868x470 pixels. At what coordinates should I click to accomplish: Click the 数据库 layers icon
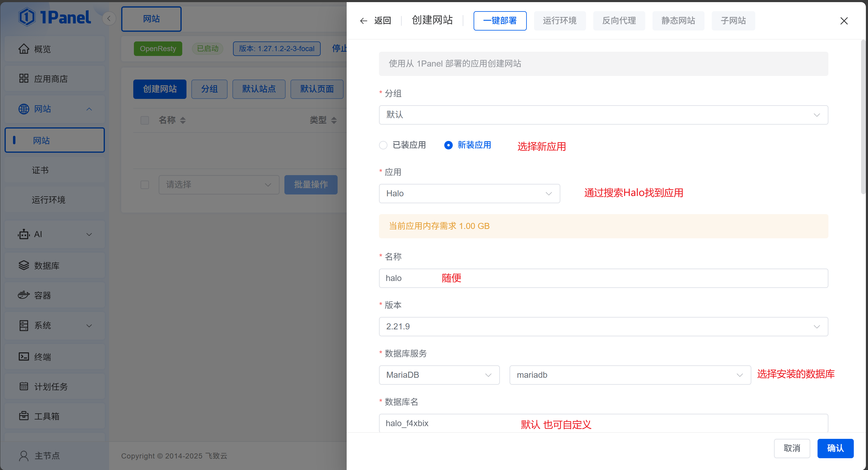click(x=24, y=265)
